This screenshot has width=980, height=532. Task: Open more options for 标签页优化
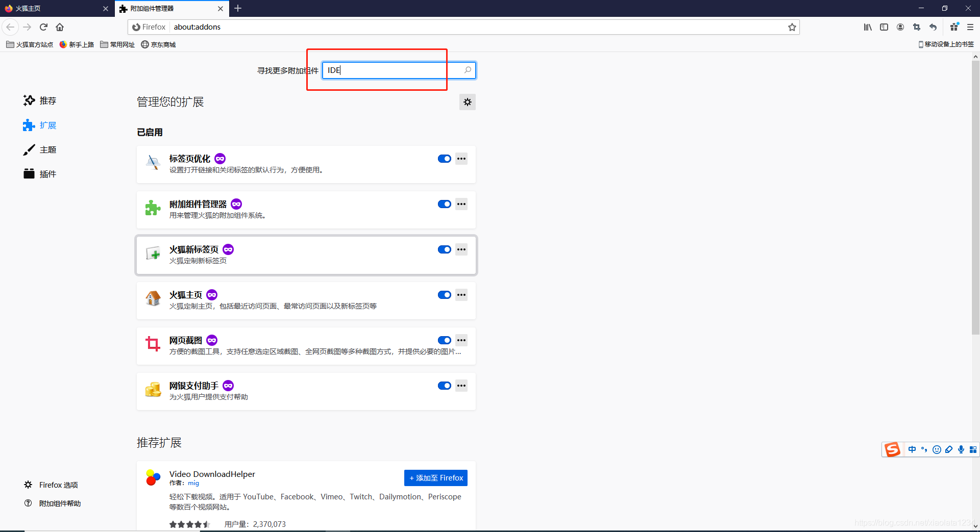(x=461, y=159)
